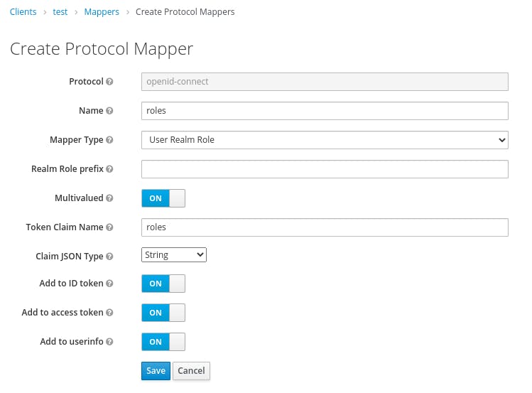This screenshot has height=393, width=532.
Task: Disable the Add to ID token switch
Action: point(163,284)
